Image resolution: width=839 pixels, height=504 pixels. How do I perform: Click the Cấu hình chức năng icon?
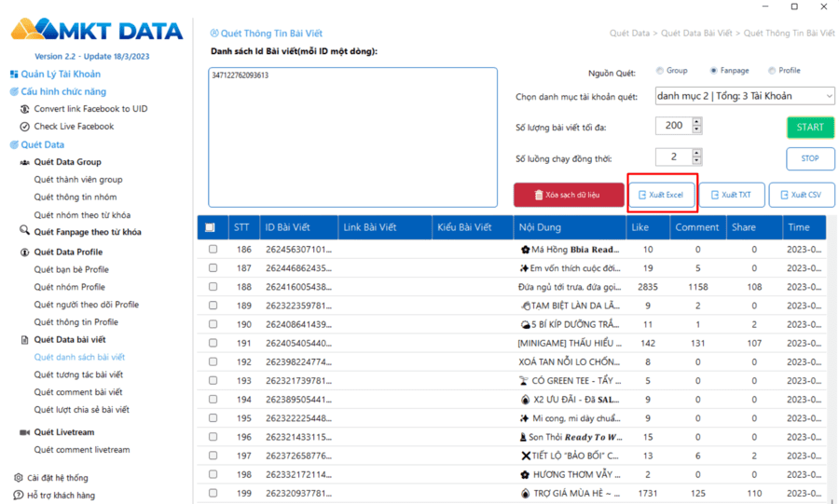click(x=14, y=92)
